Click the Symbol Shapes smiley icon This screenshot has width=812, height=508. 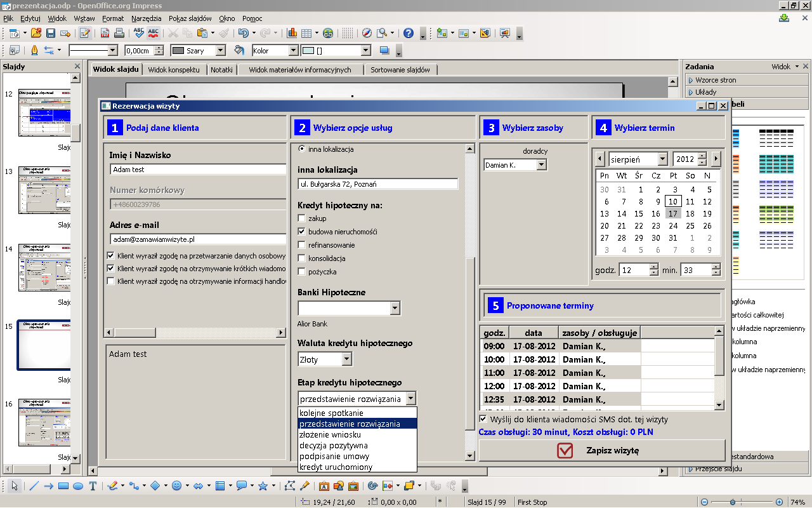[x=176, y=486]
